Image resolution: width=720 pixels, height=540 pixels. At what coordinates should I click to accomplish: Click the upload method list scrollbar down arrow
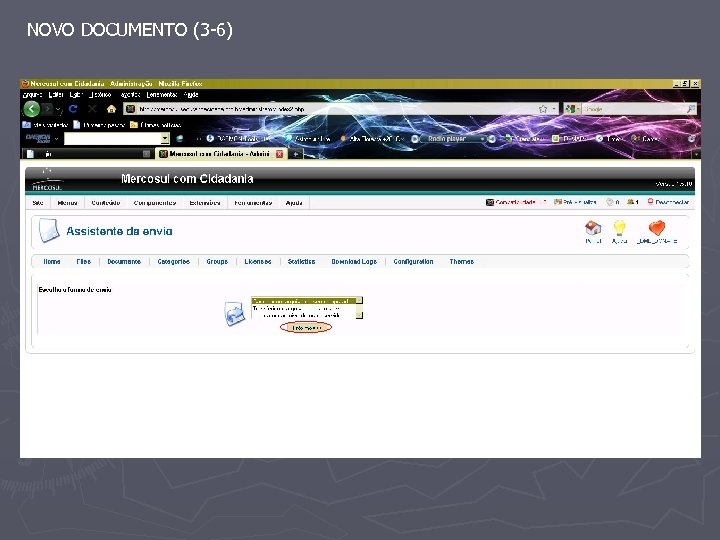coord(360,315)
